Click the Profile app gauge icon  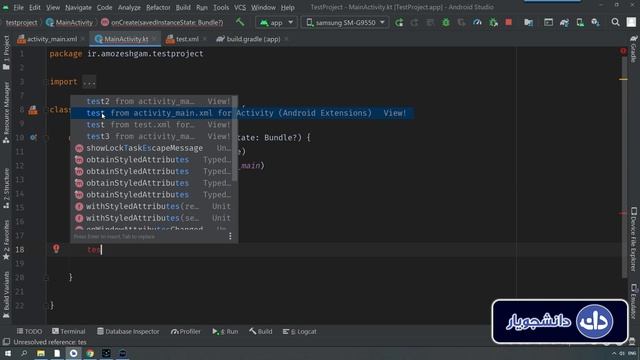[477, 22]
